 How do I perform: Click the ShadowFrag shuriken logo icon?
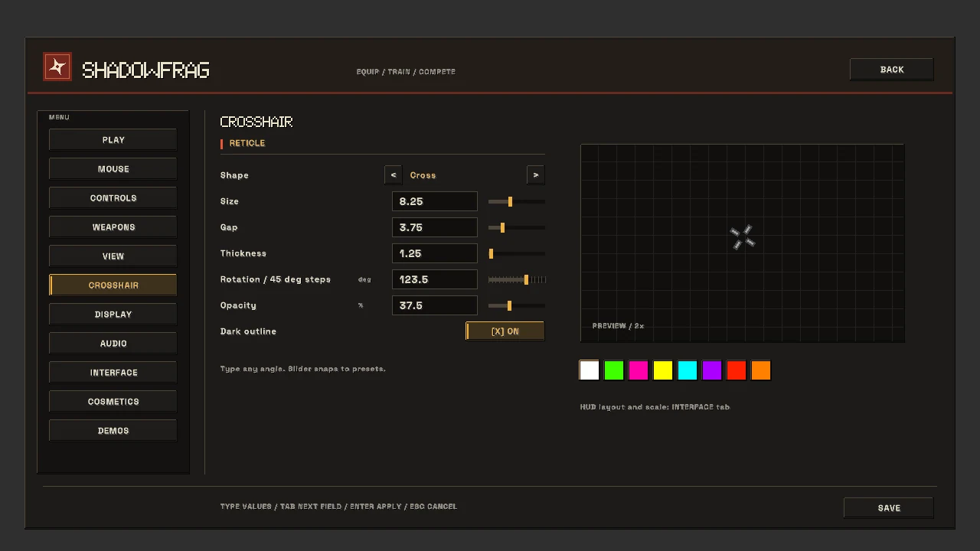(57, 67)
